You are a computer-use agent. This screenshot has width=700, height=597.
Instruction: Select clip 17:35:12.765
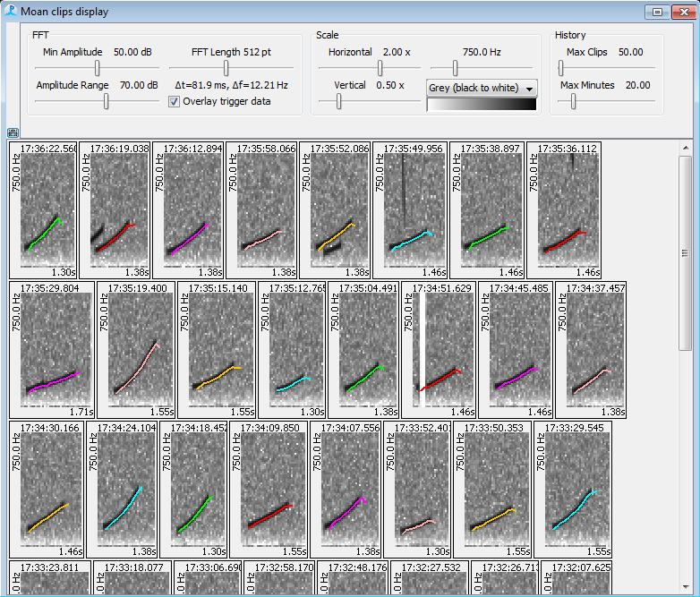[292, 350]
